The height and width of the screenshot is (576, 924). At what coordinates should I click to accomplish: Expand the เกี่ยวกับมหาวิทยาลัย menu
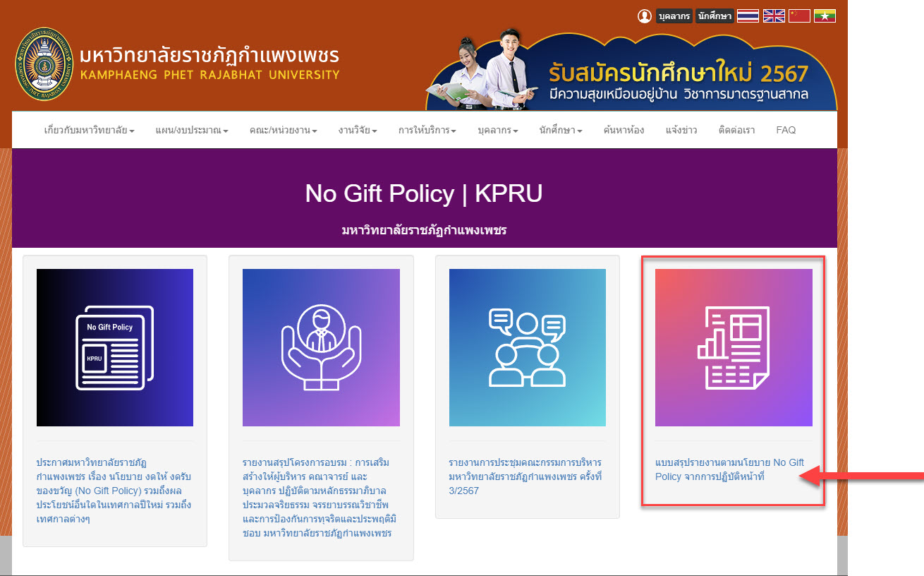pos(90,131)
